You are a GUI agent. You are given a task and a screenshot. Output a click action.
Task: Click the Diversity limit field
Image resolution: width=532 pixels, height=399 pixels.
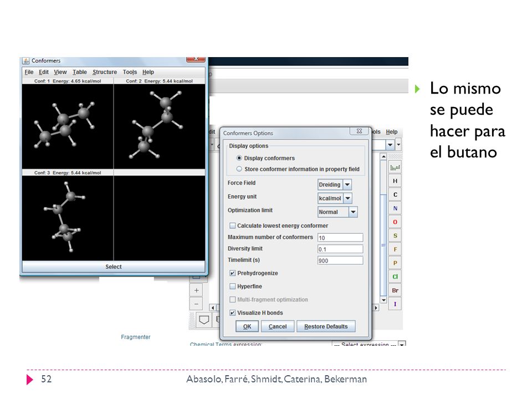[x=340, y=249]
